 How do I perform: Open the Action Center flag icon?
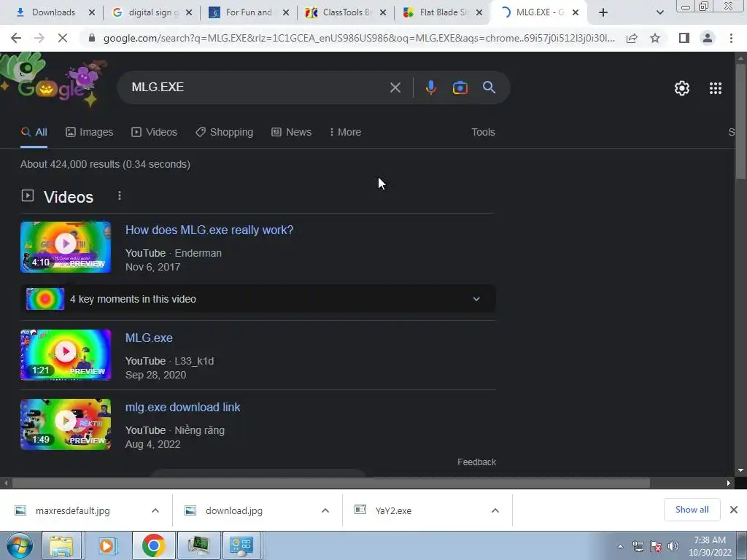click(656, 546)
